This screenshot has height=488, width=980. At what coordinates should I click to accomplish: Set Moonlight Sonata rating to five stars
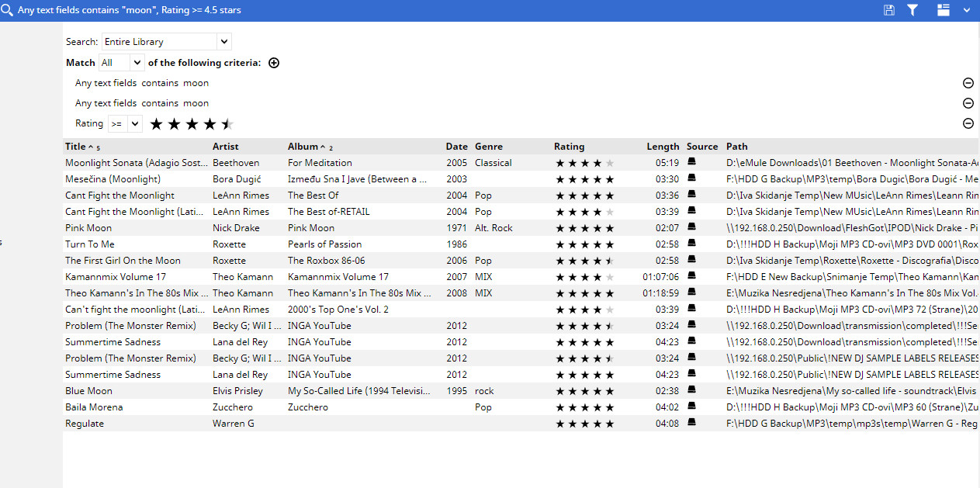click(610, 163)
